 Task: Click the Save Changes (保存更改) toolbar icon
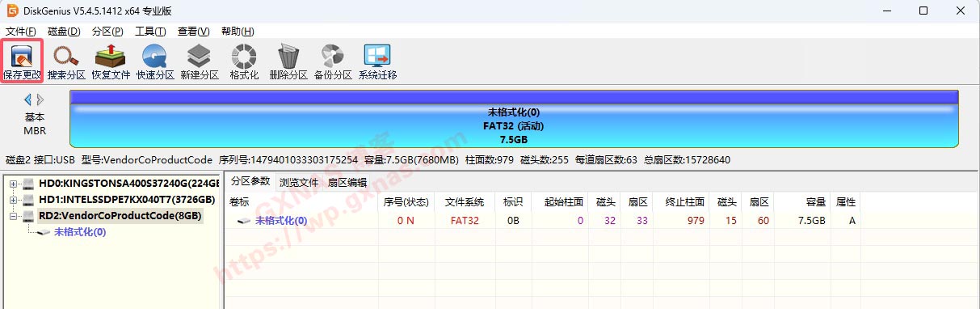point(22,62)
